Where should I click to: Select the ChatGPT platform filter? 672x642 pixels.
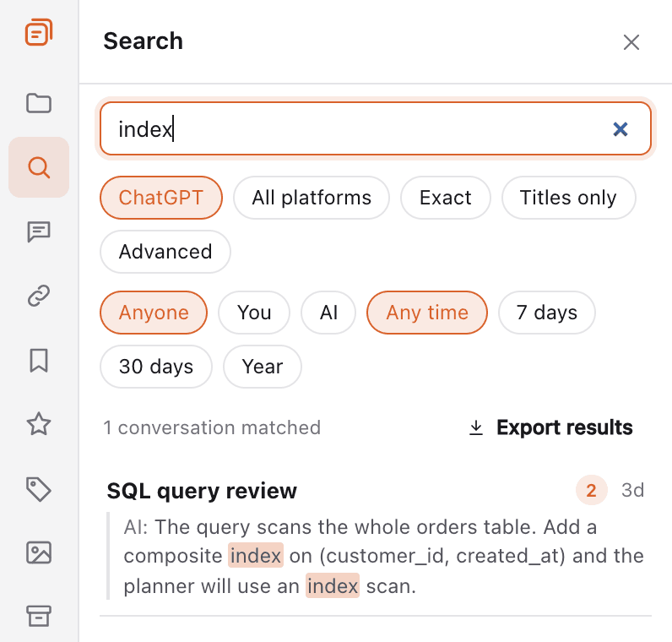click(x=161, y=198)
